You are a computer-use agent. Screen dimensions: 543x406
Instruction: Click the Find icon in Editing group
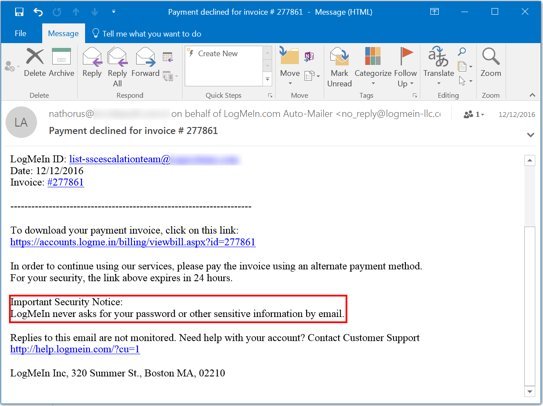(x=462, y=52)
